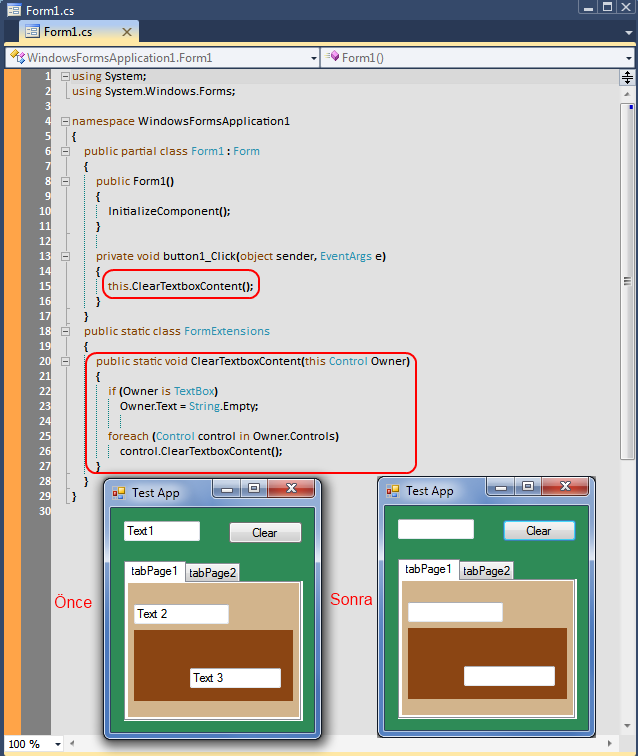Open the active documents list arrow
This screenshot has width=638, height=756.
(x=628, y=32)
